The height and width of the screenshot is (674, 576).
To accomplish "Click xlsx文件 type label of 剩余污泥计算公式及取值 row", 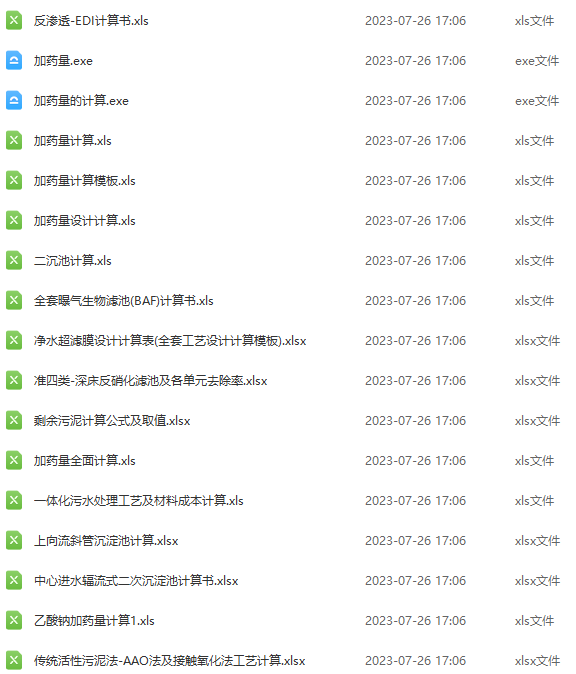I will coord(537,420).
